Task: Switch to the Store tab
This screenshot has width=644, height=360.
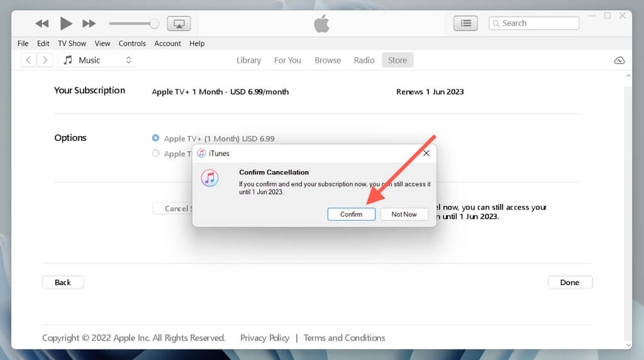Action: click(397, 60)
